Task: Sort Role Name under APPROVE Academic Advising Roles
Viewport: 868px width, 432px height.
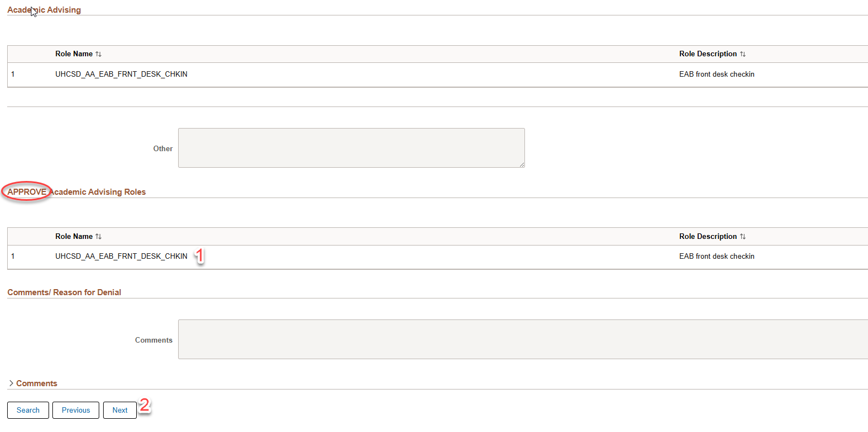Action: pyautogui.click(x=99, y=236)
